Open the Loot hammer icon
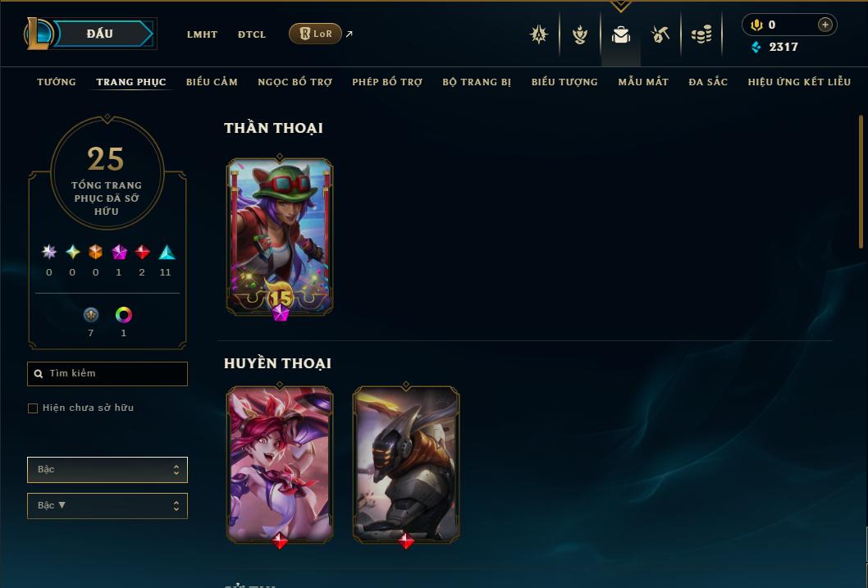 (660, 34)
